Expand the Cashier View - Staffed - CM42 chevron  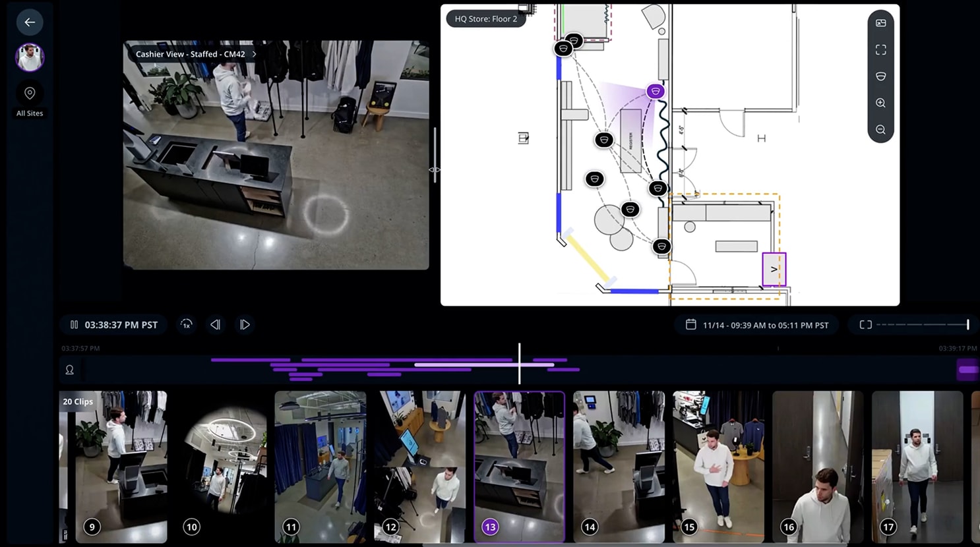pos(254,54)
